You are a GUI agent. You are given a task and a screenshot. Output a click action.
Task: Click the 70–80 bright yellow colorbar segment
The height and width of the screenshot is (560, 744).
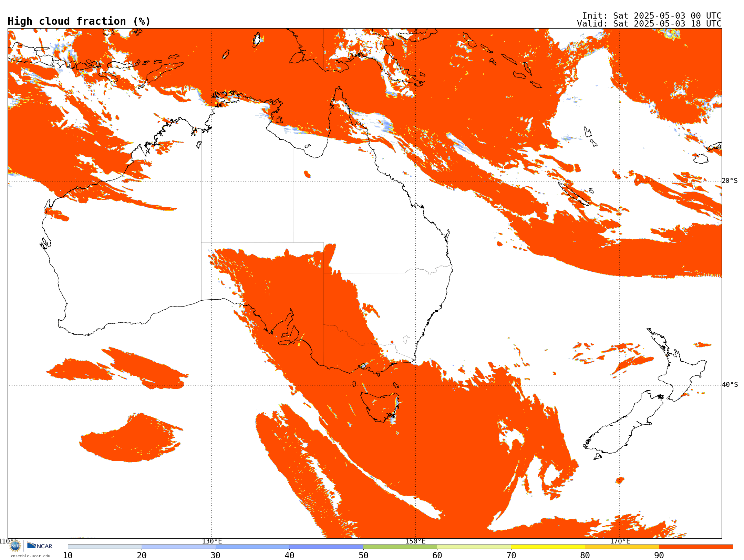pyautogui.click(x=548, y=547)
